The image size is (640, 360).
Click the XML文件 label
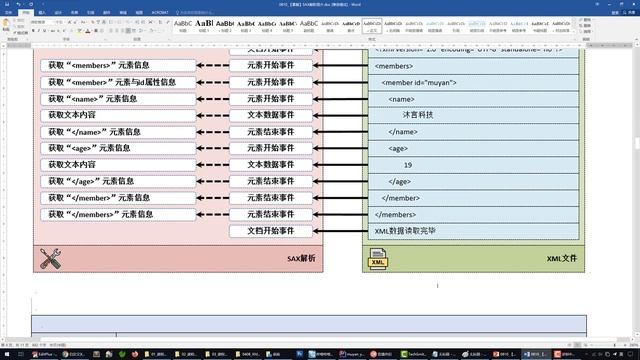(562, 258)
